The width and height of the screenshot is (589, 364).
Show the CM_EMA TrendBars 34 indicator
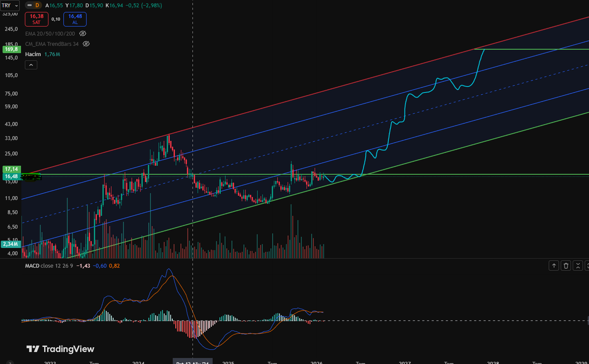pos(86,44)
